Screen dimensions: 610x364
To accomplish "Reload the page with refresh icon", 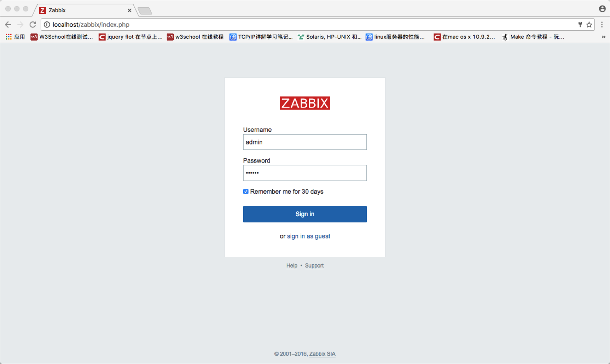I will pos(33,25).
